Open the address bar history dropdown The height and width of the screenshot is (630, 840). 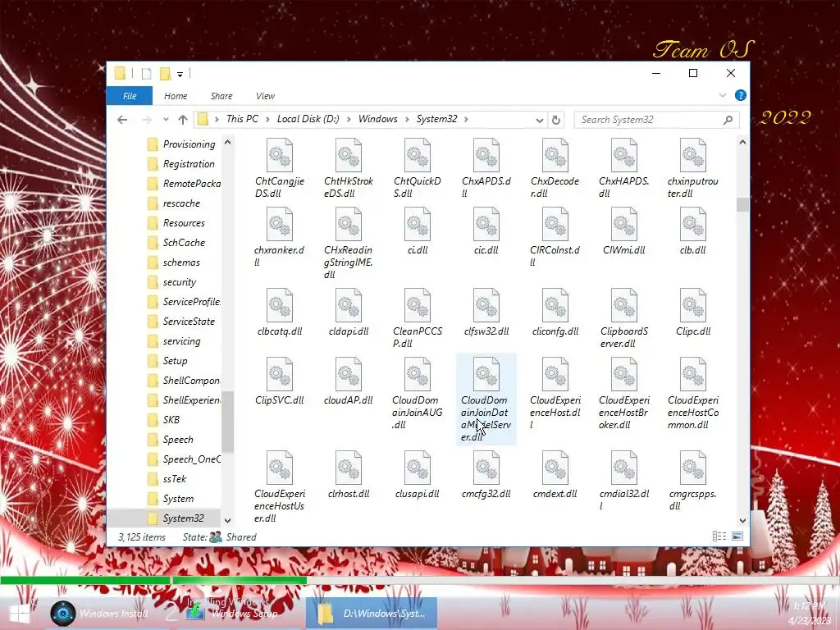point(540,120)
